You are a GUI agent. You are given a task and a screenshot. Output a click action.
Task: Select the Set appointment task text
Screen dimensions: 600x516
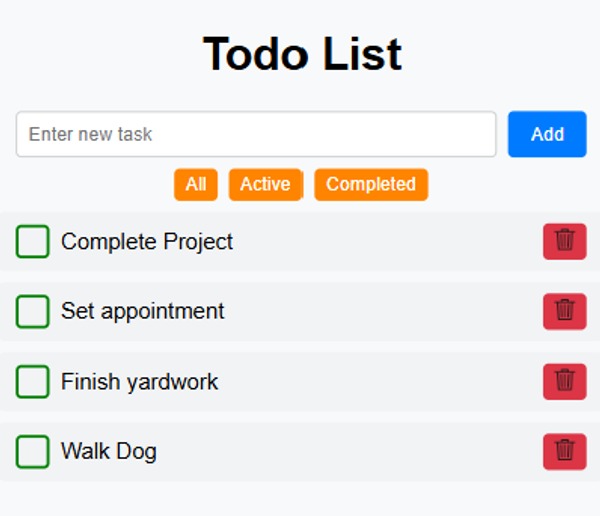click(x=143, y=311)
